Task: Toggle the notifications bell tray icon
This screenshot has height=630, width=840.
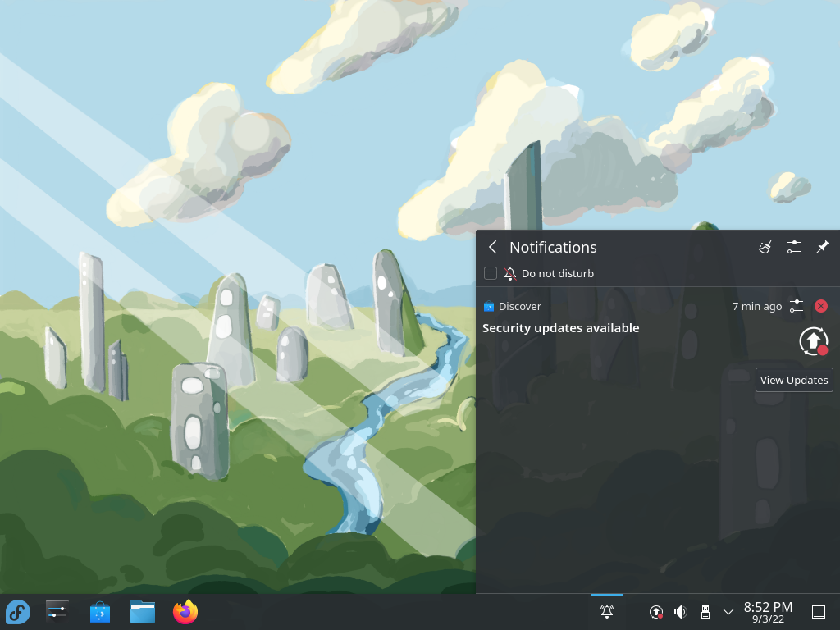Action: [607, 612]
